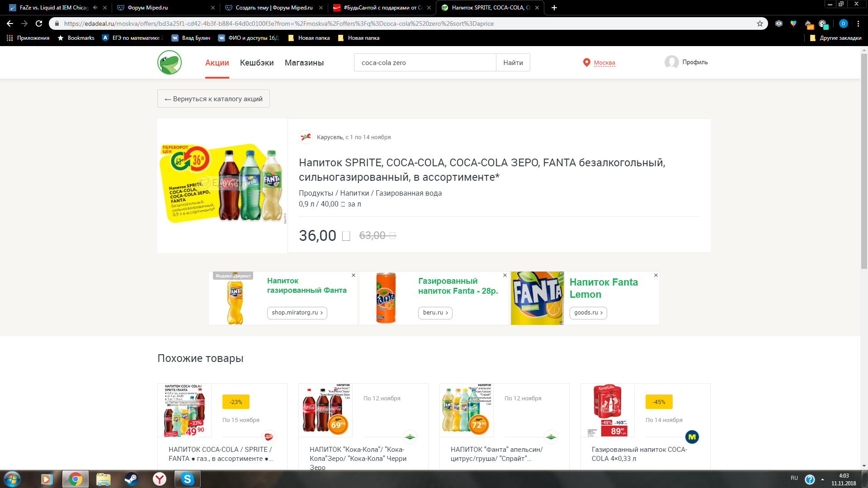Open the file explorer taskbar icon
This screenshot has width=868, height=488.
[103, 479]
